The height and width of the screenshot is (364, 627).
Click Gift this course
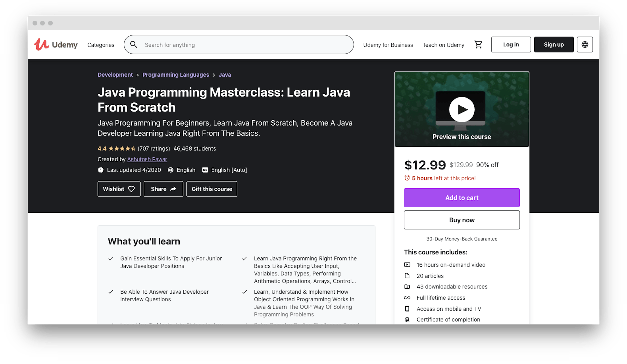(212, 189)
